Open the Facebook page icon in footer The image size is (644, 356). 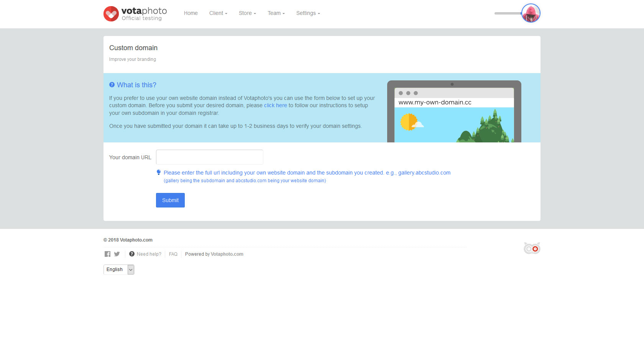tap(107, 254)
